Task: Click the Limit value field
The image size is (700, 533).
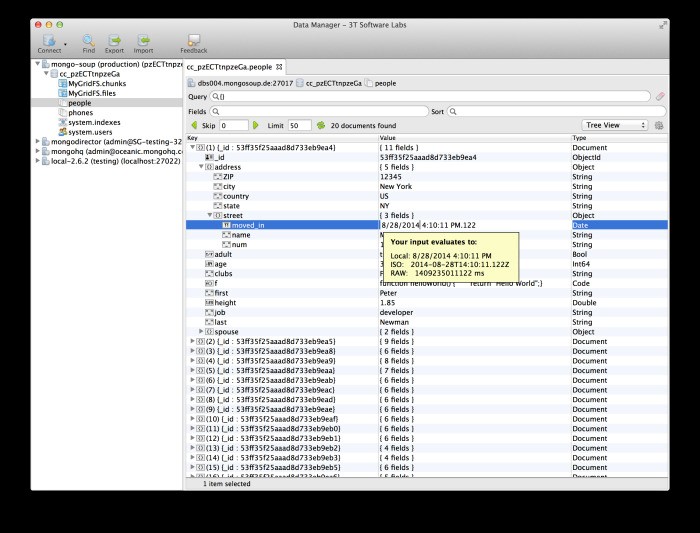Action: [299, 125]
